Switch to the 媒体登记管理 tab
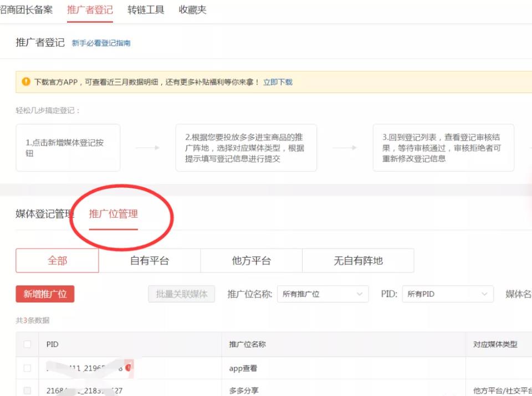 44,214
